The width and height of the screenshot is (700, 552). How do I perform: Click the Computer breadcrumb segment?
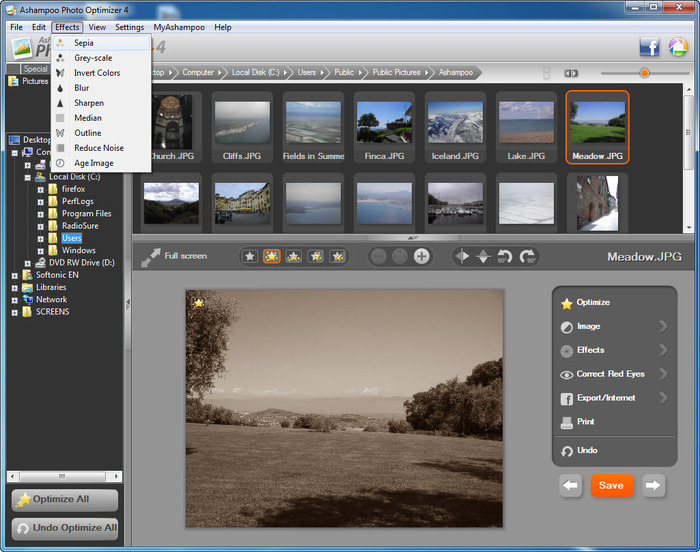pyautogui.click(x=198, y=72)
